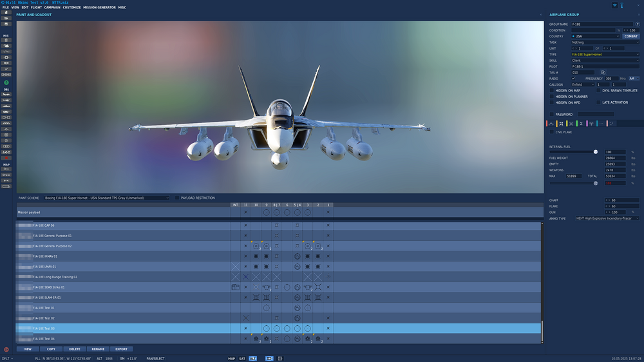Open the Country dropdown showing USA
This screenshot has height=362, width=644.
[x=595, y=36]
